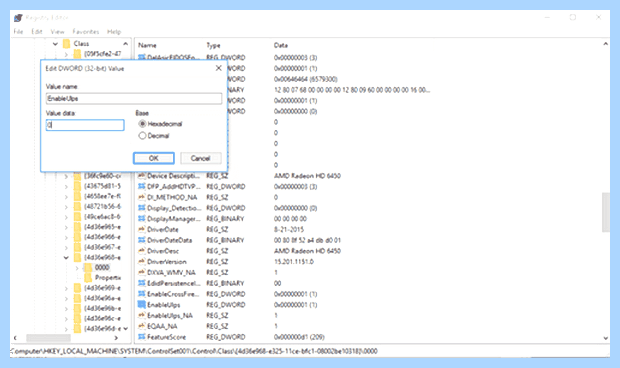
Task: Collapse the expanded {4d36e968-e key
Action: tap(66, 258)
